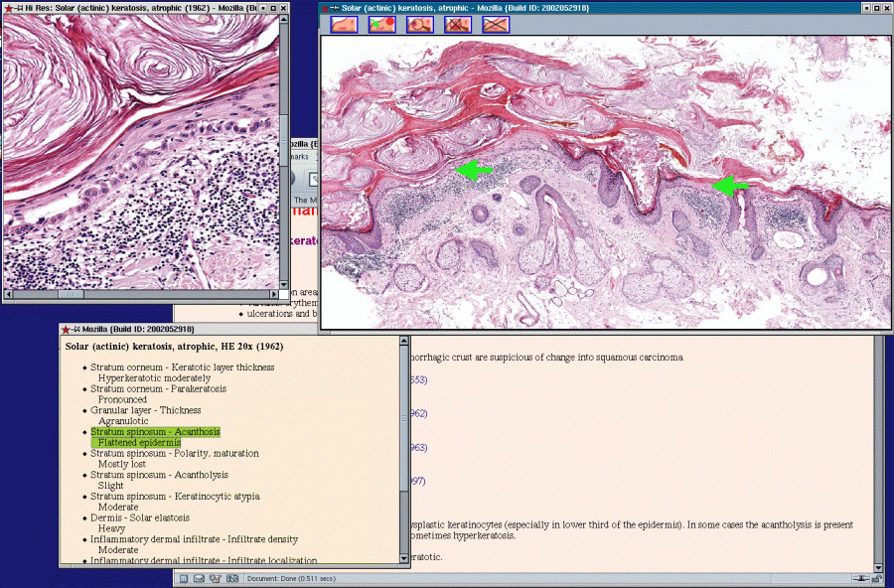This screenshot has width=894, height=588.
Task: Click scroll-up arrow in Hi Res window
Action: point(283,19)
